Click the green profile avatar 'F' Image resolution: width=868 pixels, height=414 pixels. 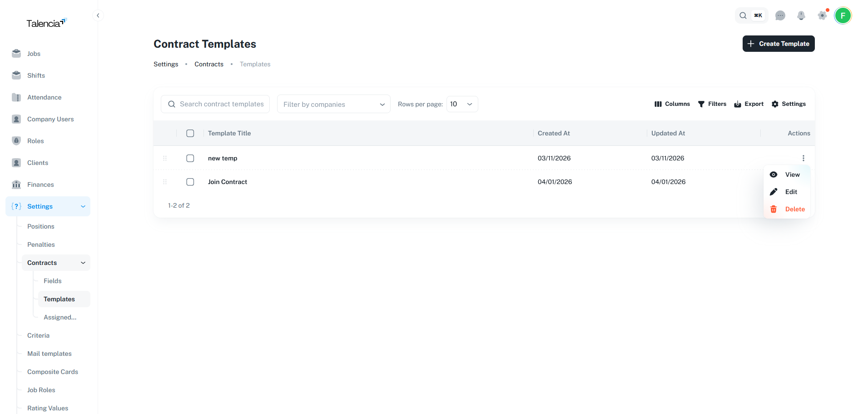pyautogui.click(x=843, y=15)
